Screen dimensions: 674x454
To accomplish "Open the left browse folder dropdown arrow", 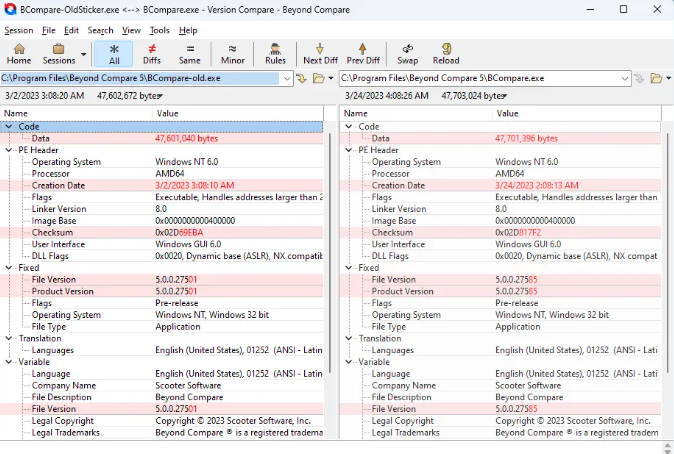I will pyautogui.click(x=331, y=78).
